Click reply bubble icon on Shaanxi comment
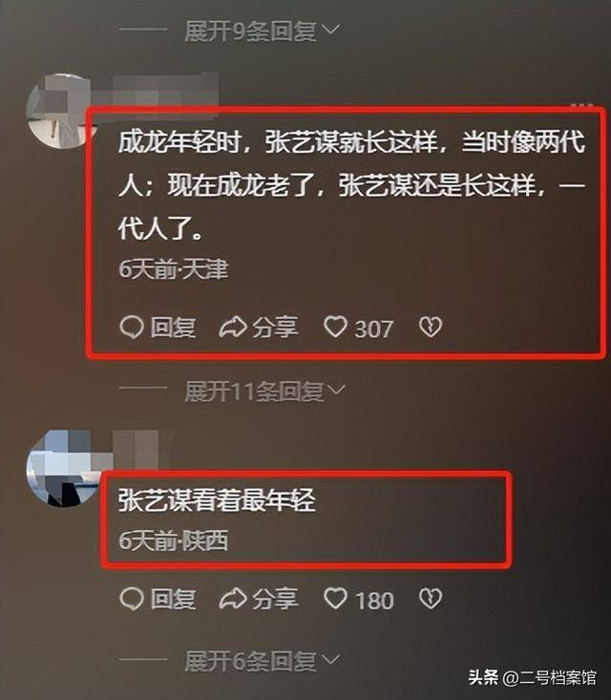The width and height of the screenshot is (611, 700). 132,599
